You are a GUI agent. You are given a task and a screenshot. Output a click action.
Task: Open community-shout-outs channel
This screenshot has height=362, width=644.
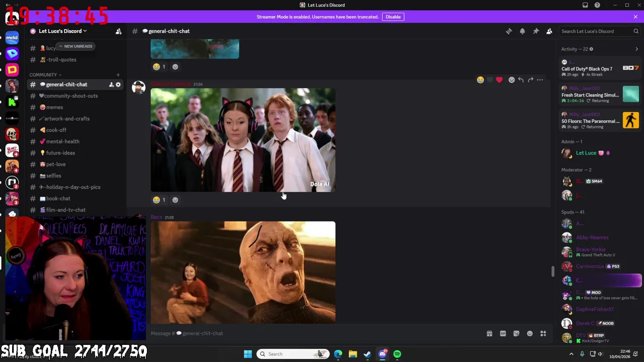coord(75,96)
